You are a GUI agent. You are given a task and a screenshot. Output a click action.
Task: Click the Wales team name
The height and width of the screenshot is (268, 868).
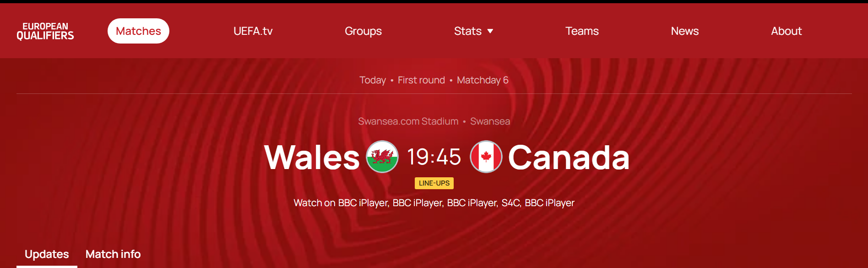click(312, 158)
